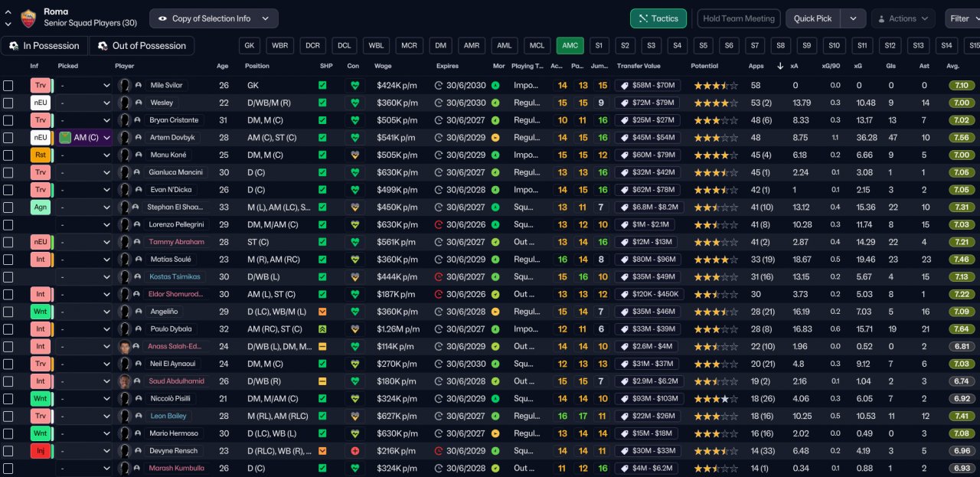Click Mario Hermoso's yellow morale icon
Screen dimensions: 980x477
[x=496, y=433]
